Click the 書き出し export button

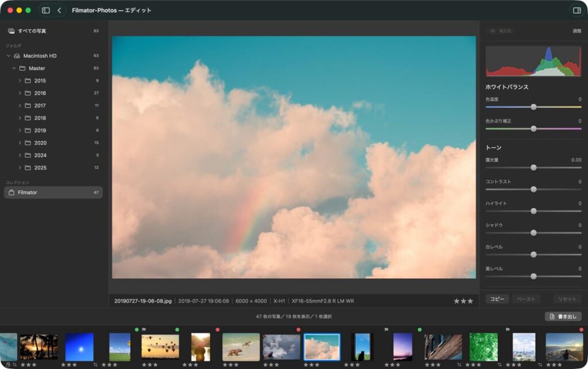(x=563, y=317)
